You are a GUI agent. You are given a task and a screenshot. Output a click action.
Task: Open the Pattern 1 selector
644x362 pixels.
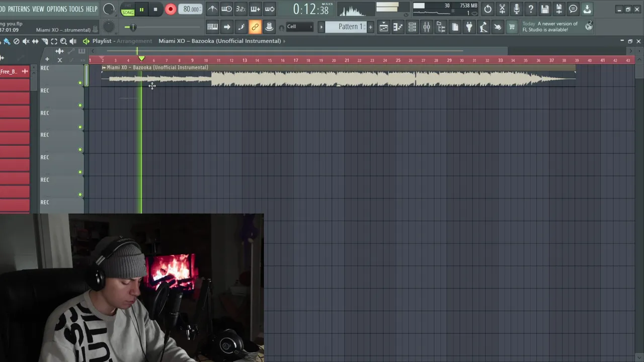coord(346,27)
